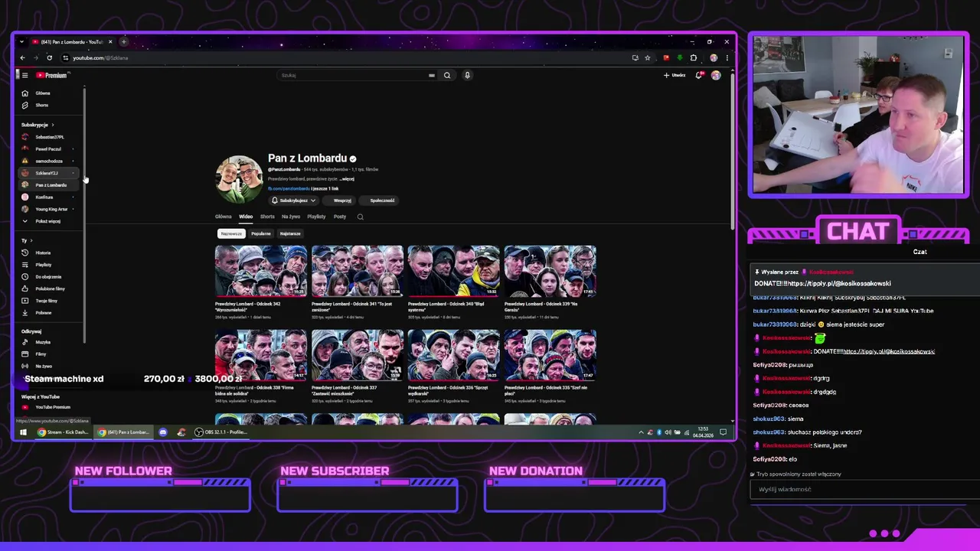Bookmark page with the star icon
This screenshot has width=980, height=551.
coord(648,57)
